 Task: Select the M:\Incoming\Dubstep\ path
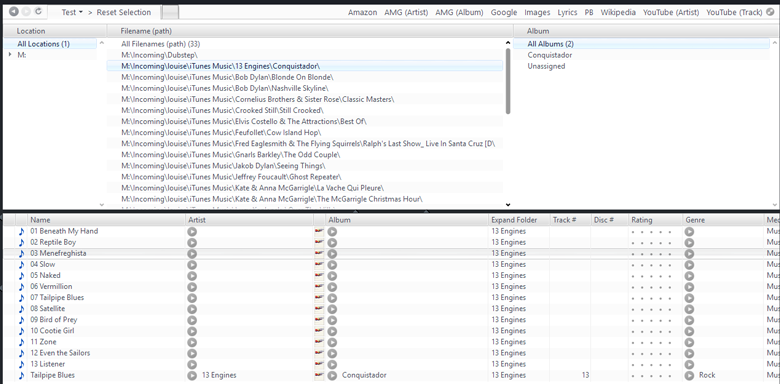coord(304,55)
